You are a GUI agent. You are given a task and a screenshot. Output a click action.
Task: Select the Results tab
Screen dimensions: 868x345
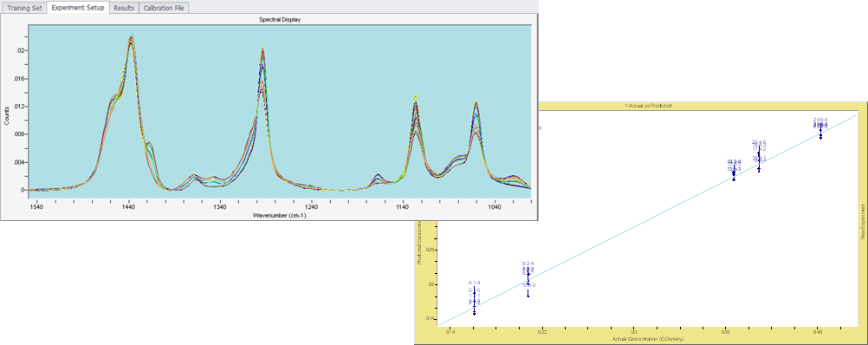[124, 9]
